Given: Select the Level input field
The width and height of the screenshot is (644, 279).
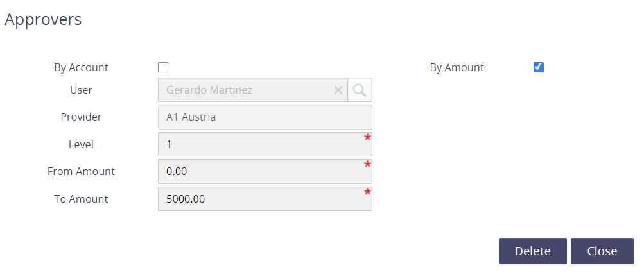Looking at the screenshot, I should click(x=260, y=144).
